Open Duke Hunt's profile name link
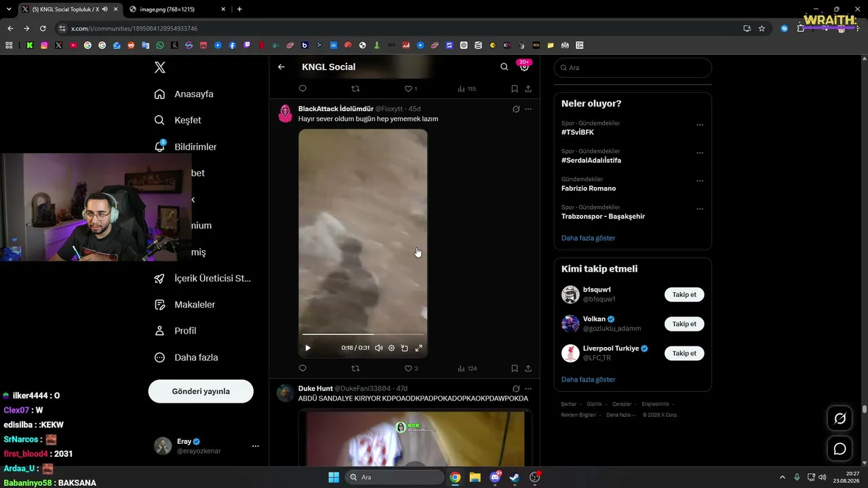Screen dimensions: 868x488 click(x=315, y=388)
